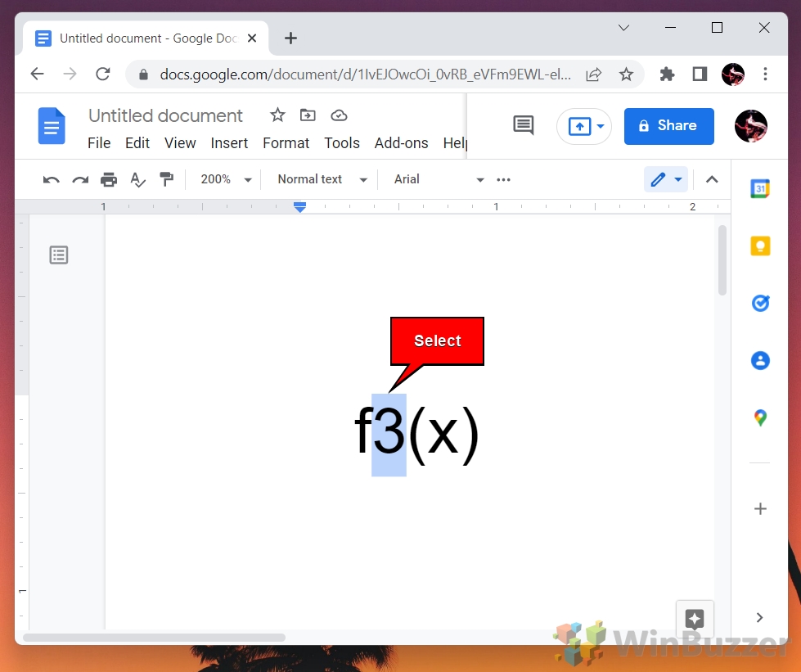Click the address bar URL
The height and width of the screenshot is (672, 801).
[x=365, y=74]
